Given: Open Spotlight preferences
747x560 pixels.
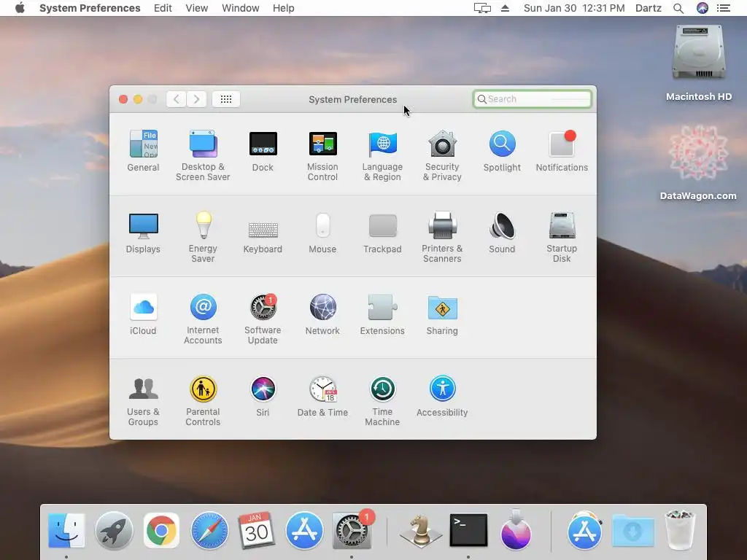Looking at the screenshot, I should click(x=502, y=150).
